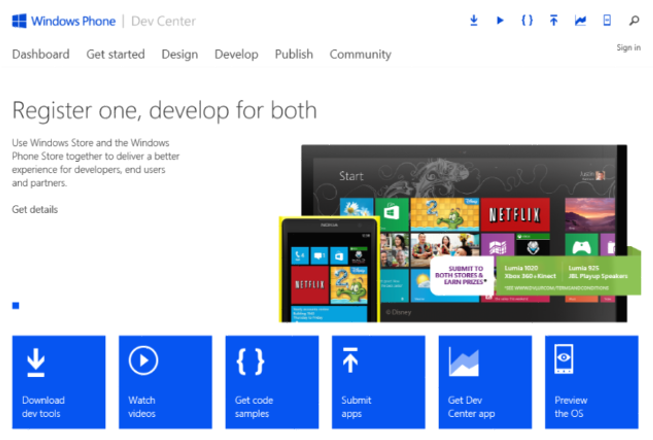Click the chart icon in the header
This screenshot has width=653, height=440.
580,20
